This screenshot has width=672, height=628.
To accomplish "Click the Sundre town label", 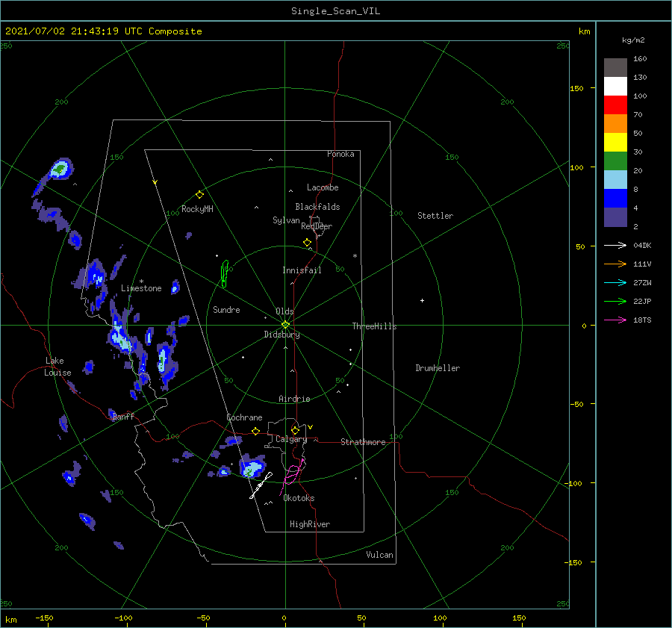I will click(226, 309).
